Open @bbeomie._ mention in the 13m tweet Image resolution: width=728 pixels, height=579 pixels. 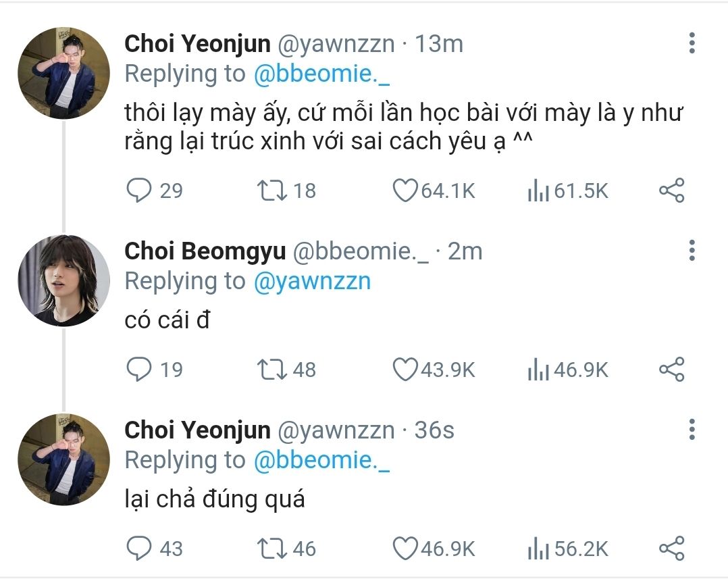click(321, 74)
